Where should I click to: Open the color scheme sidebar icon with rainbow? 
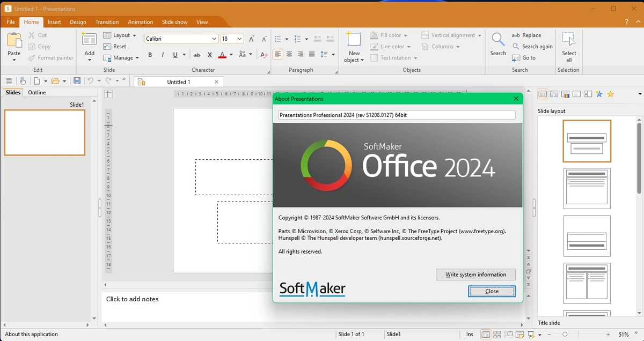click(565, 94)
